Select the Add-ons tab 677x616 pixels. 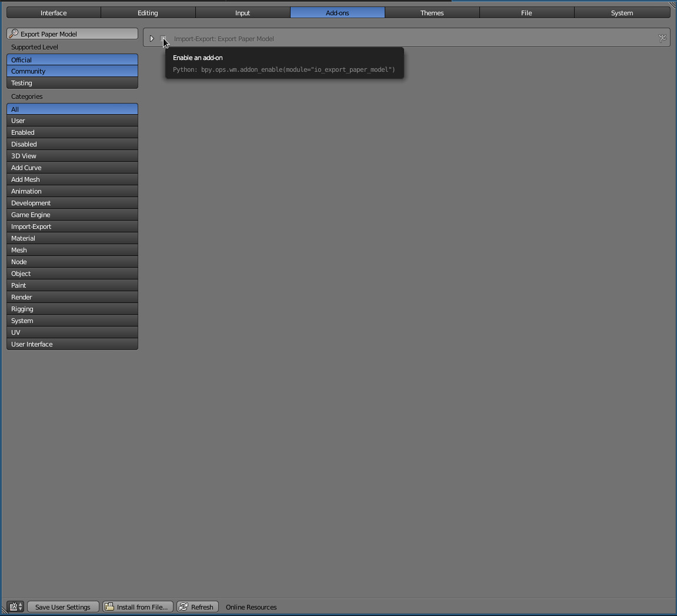(x=337, y=13)
